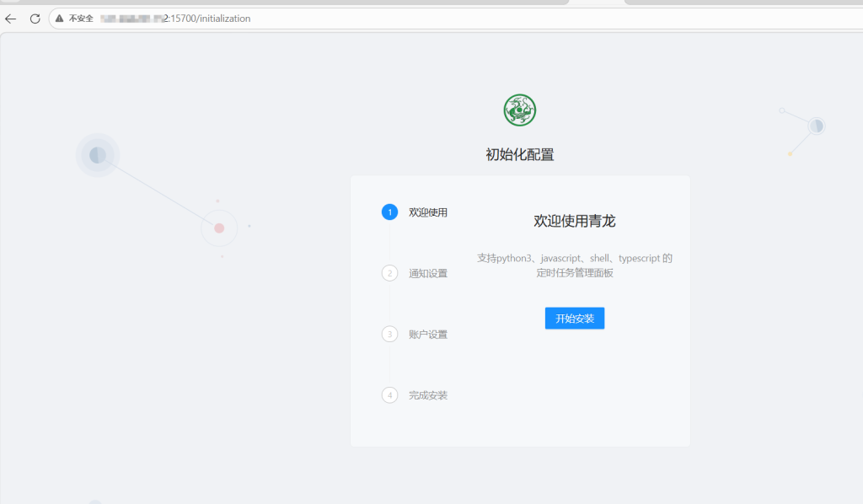Reload the page with the refresh icon
Screen dimensions: 863x504
(35, 19)
